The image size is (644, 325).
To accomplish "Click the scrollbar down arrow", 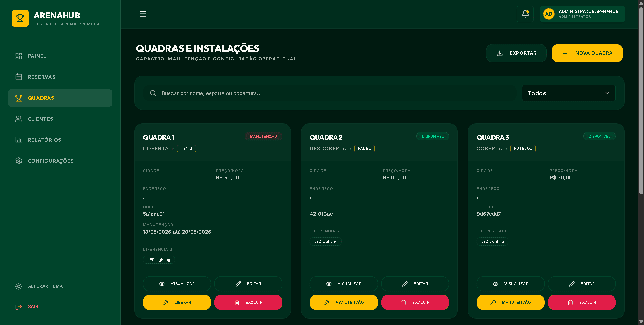I will pos(641,322).
